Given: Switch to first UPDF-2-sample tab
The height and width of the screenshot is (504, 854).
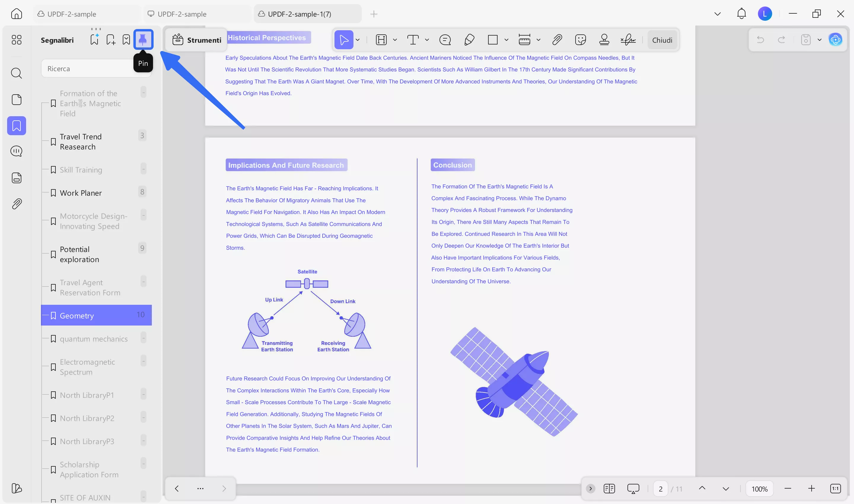Looking at the screenshot, I should coord(72,14).
